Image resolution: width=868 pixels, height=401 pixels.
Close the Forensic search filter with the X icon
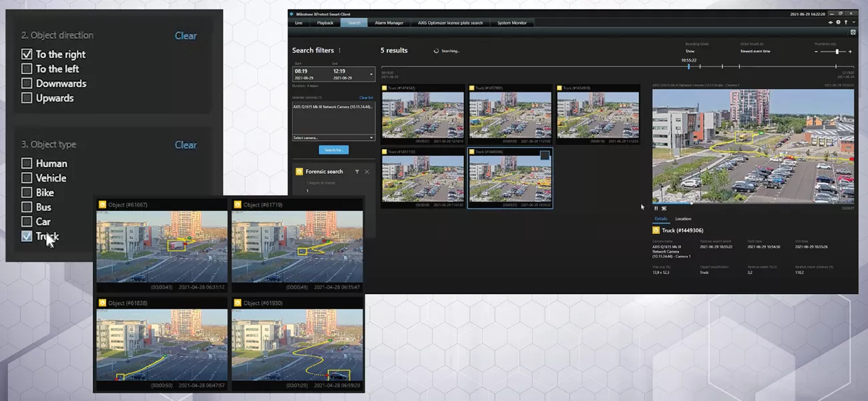[x=367, y=172]
